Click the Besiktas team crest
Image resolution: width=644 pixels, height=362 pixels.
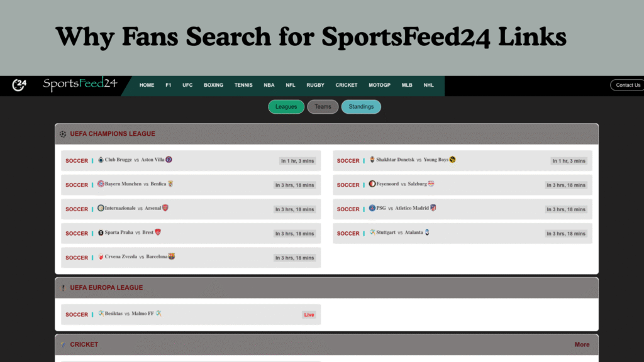(101, 313)
